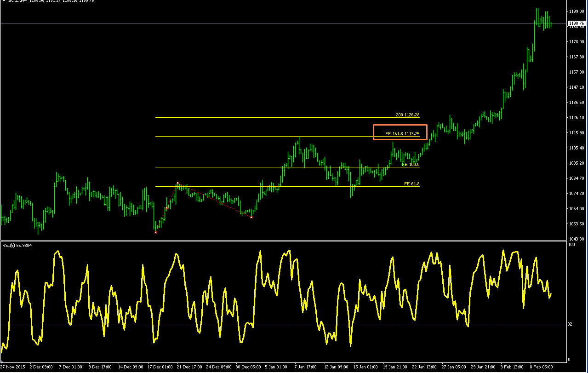Click the 1074.20 price scale value
This screenshot has width=588, height=373.
tap(576, 194)
